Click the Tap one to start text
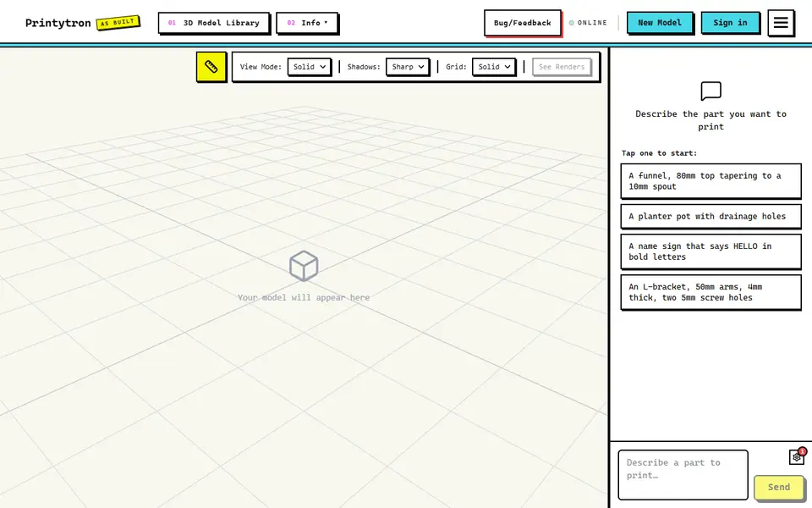812x508 pixels. pos(659,153)
